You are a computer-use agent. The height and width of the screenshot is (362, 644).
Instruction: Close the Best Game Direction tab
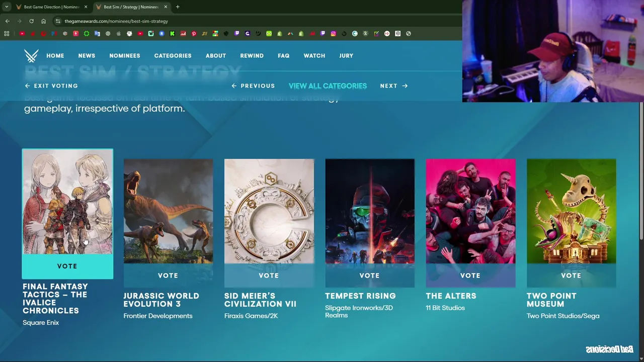pos(86,7)
